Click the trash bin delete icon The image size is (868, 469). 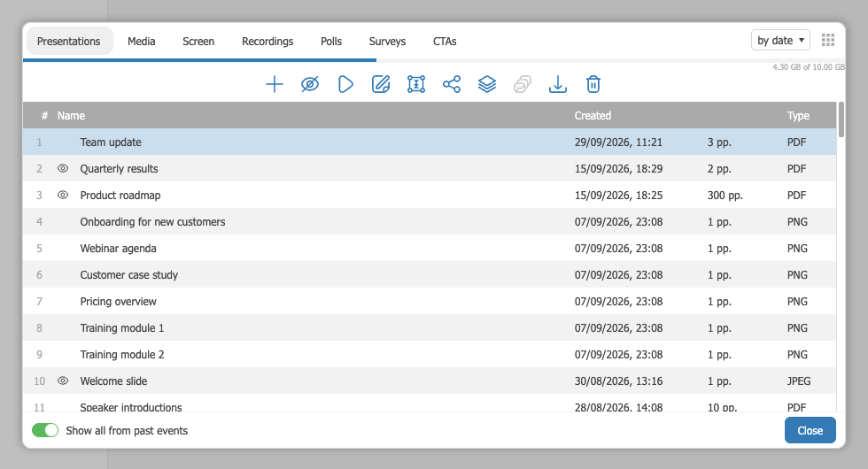pyautogui.click(x=593, y=85)
